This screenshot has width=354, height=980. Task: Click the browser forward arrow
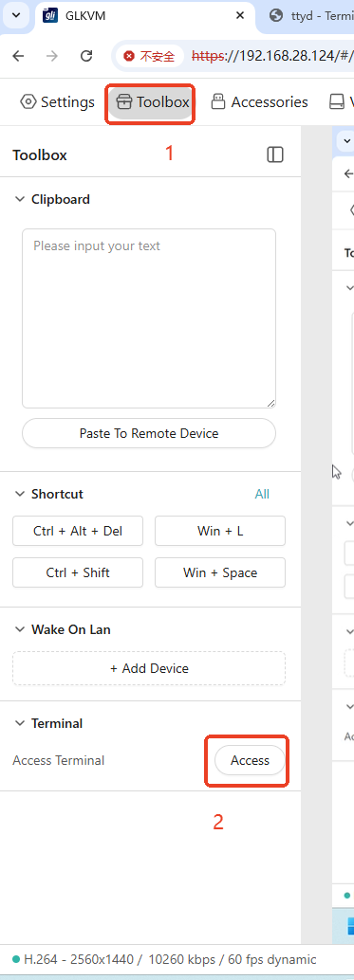pos(52,56)
